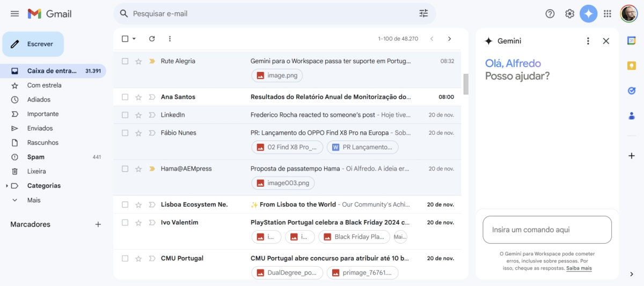Star the Rute Alegria email
The width and height of the screenshot is (644, 286).
point(138,61)
